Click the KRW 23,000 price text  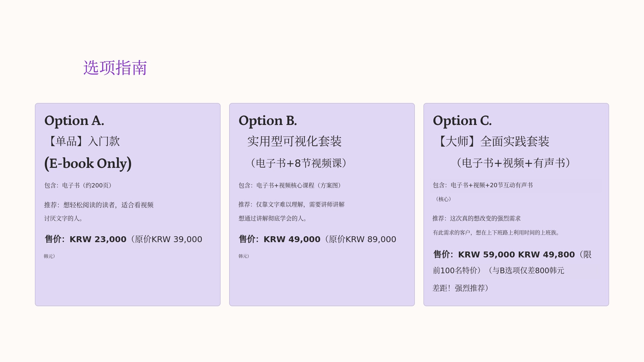[x=98, y=239]
